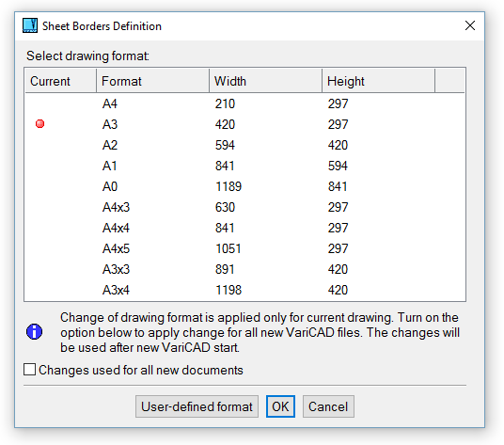504x445 pixels.
Task: Sort by the Format column header
Action: (152, 81)
